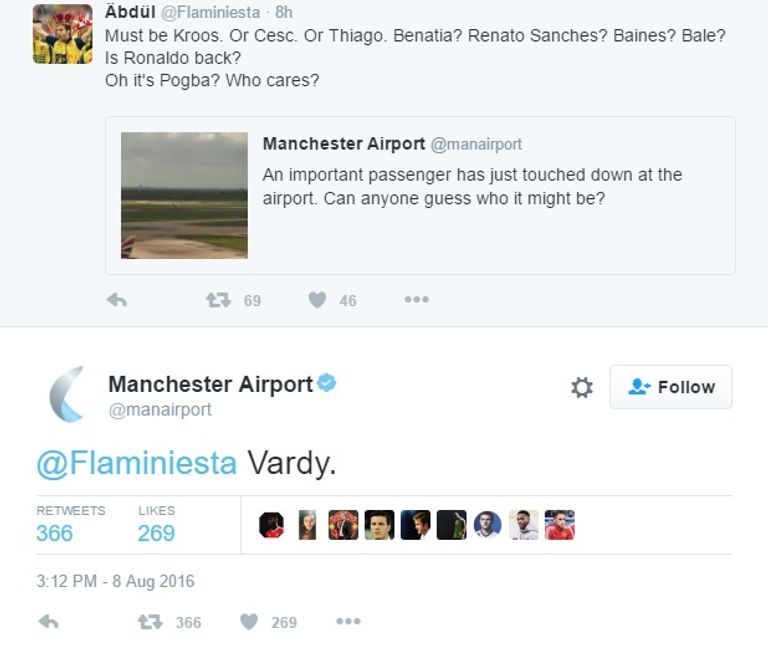Viewport: 768px width, 662px height.
Task: View the 366 retweets list
Action: coord(55,533)
